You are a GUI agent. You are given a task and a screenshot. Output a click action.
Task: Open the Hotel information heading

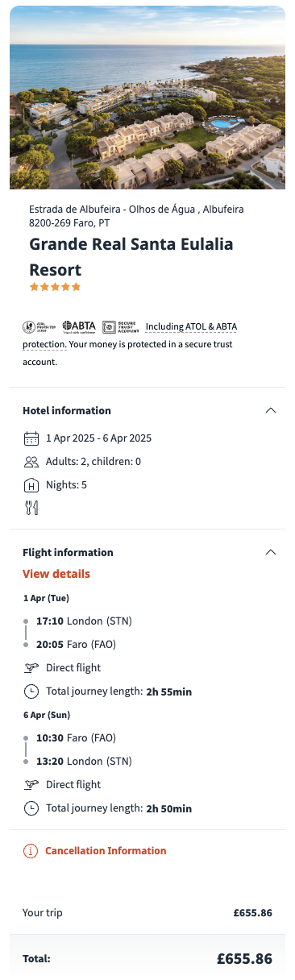click(67, 410)
